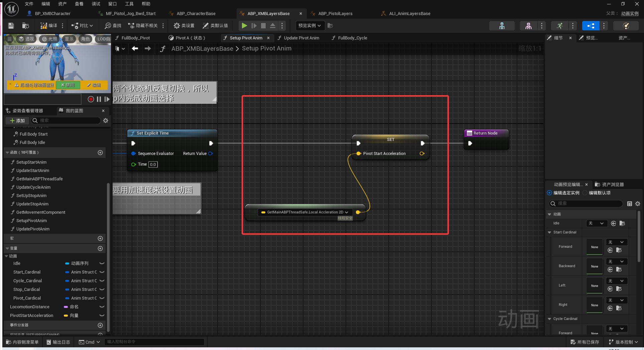Image resolution: width=644 pixels, height=350 pixels.
Task: Click the frame-advance step button
Action: tap(254, 26)
